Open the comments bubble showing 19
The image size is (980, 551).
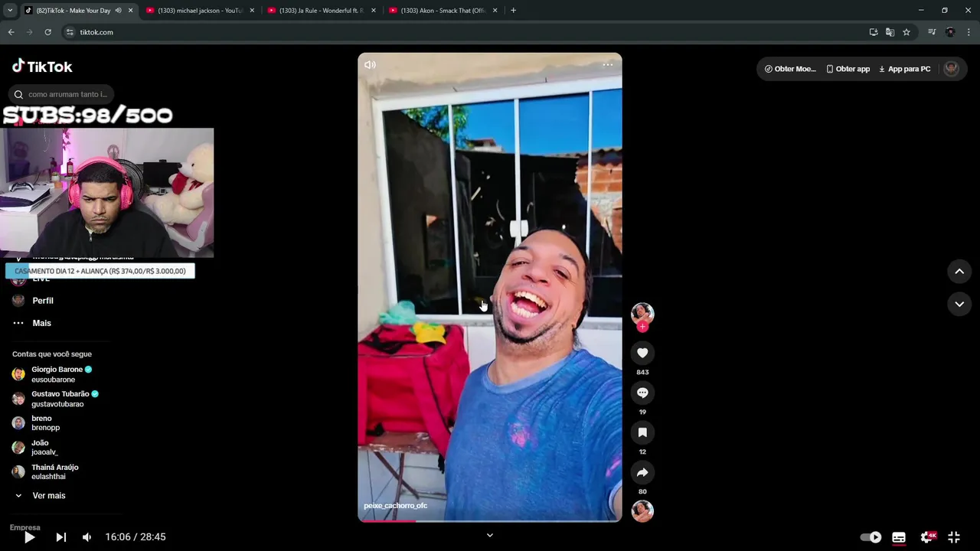tap(642, 393)
